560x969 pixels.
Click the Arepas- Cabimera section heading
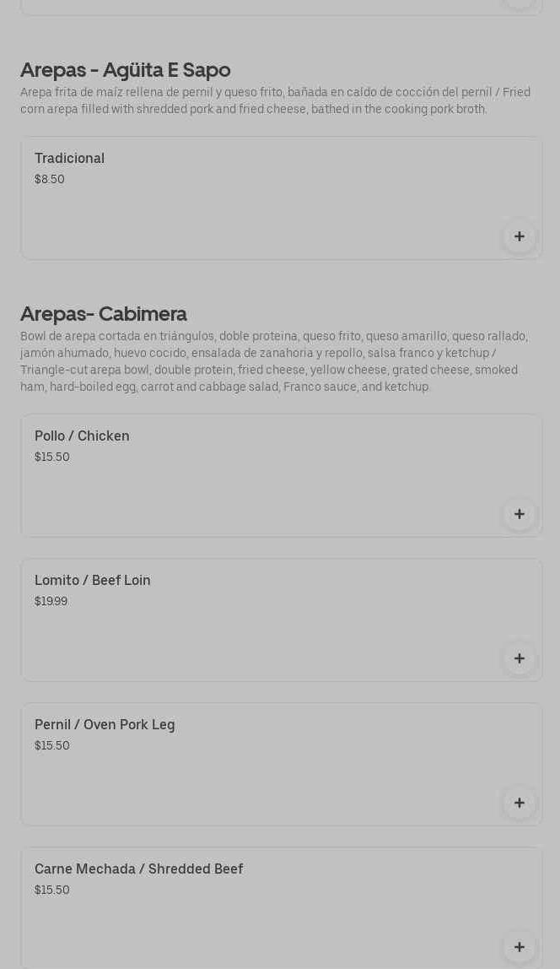pyautogui.click(x=104, y=314)
